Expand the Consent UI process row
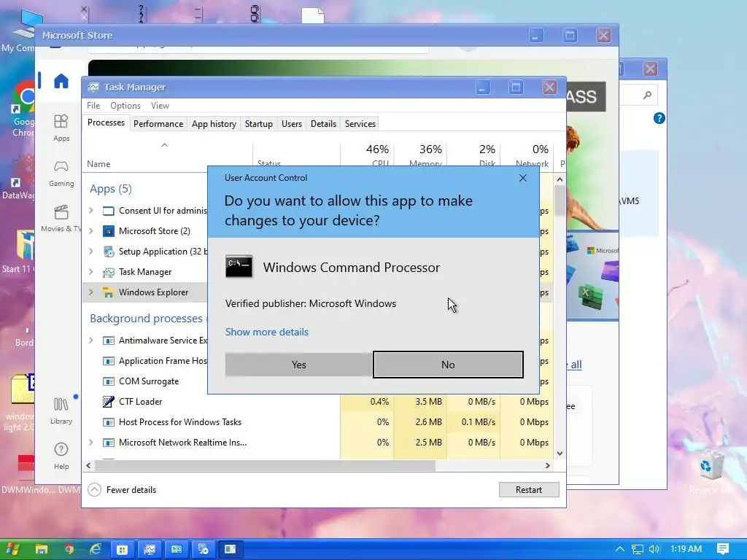 91,211
